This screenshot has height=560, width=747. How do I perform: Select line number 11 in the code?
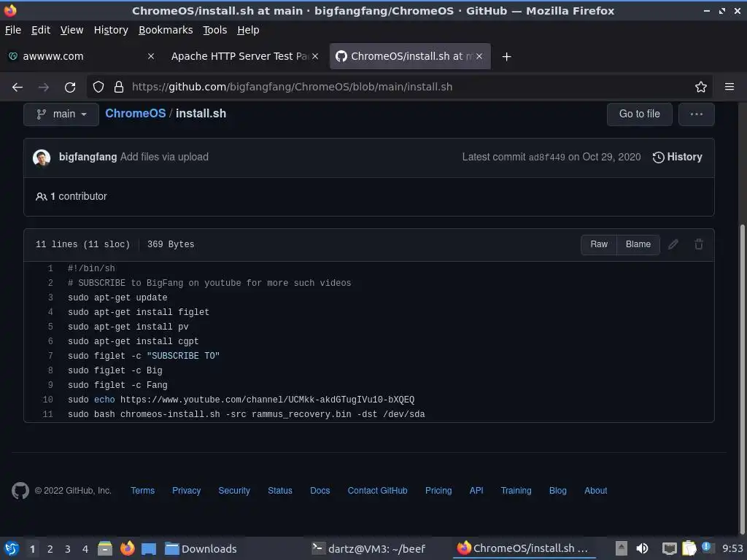[x=47, y=414]
